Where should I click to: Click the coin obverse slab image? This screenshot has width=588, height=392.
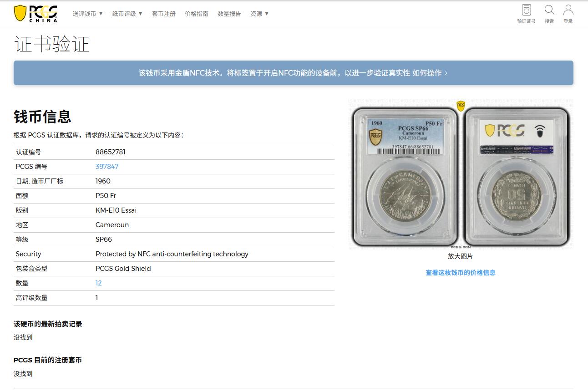tap(405, 176)
